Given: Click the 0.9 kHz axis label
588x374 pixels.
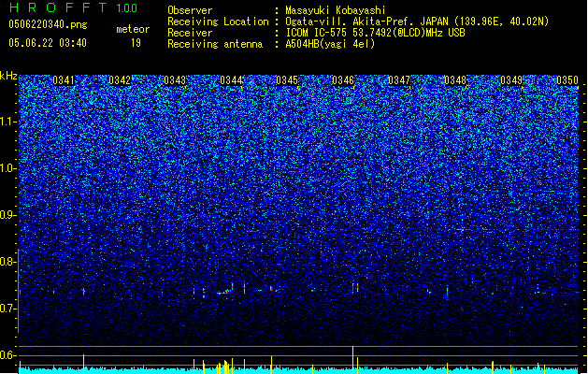Looking at the screenshot, I should pos(8,215).
